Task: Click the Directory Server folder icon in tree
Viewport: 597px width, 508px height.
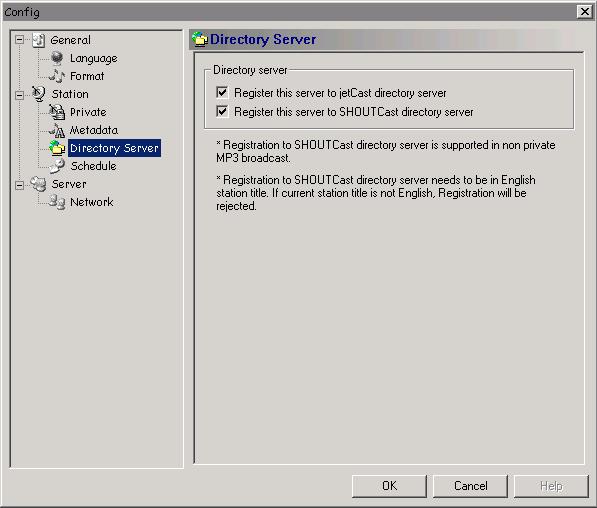Action: pos(57,148)
